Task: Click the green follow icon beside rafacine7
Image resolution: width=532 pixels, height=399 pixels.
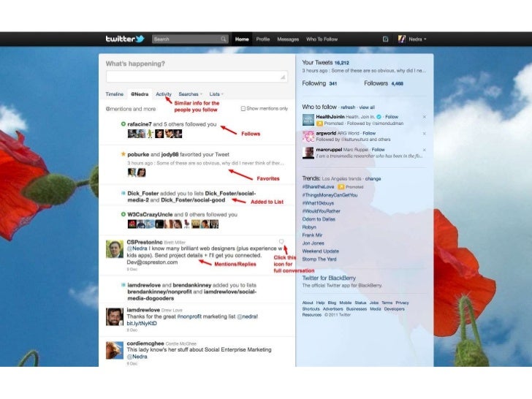Action: 123,124
